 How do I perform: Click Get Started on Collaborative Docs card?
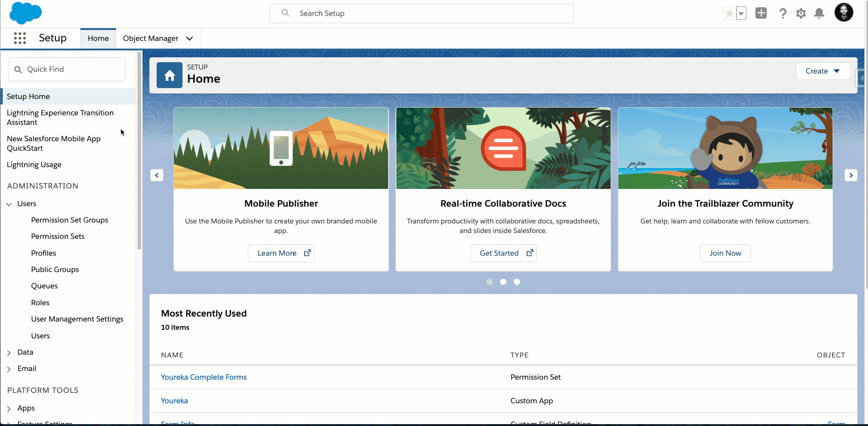pos(503,253)
